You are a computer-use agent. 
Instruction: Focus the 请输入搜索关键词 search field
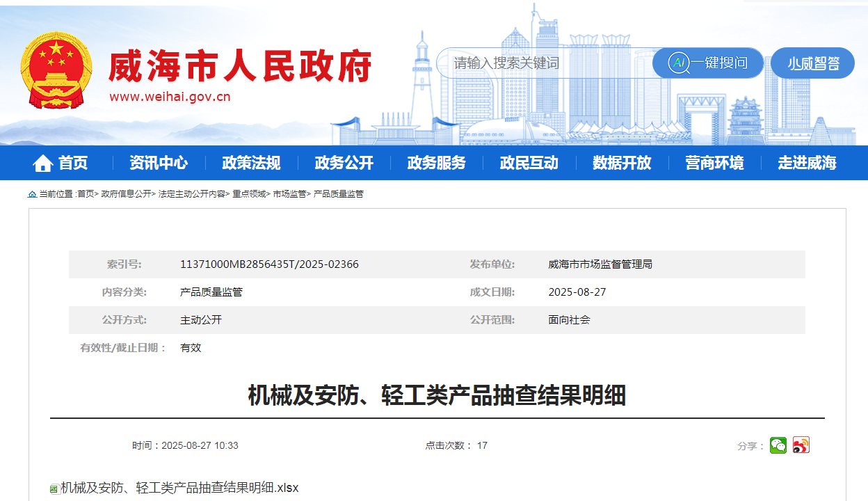point(546,63)
